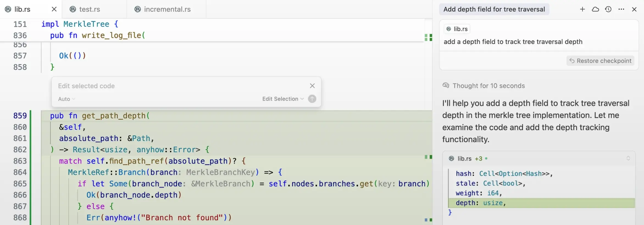Close the chat panel

[634, 9]
